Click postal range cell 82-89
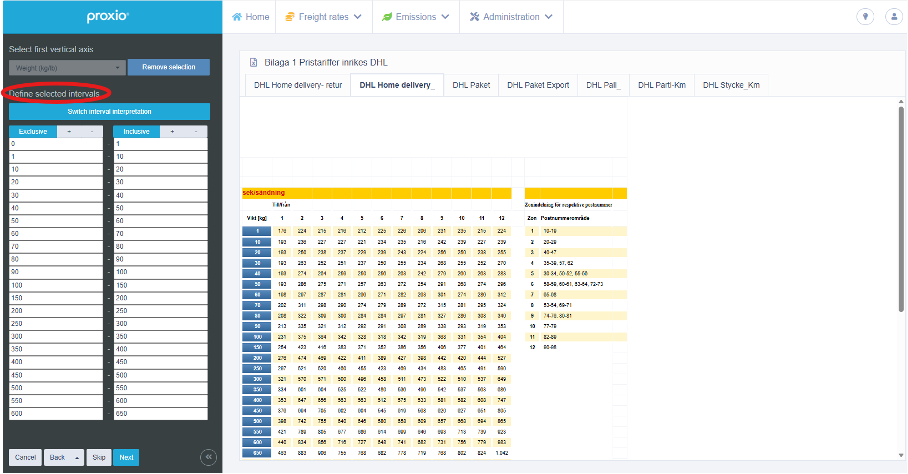The image size is (908, 474). coord(550,337)
